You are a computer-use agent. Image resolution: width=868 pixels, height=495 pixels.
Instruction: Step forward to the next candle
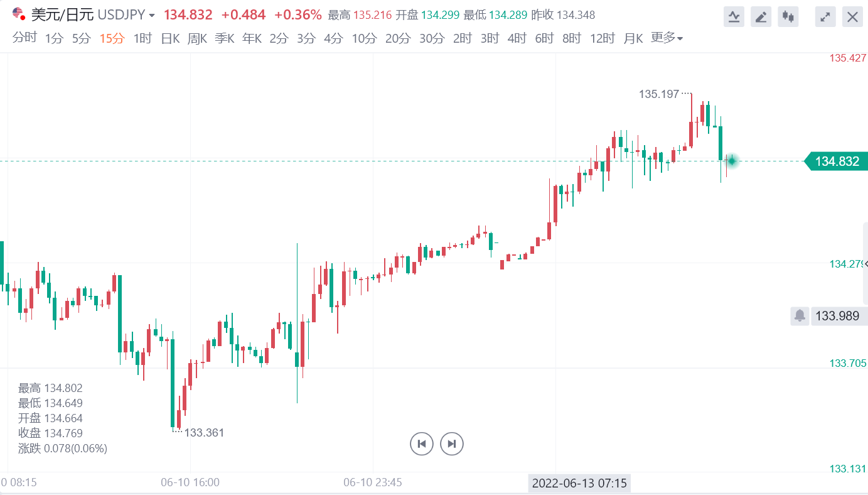[x=452, y=443]
